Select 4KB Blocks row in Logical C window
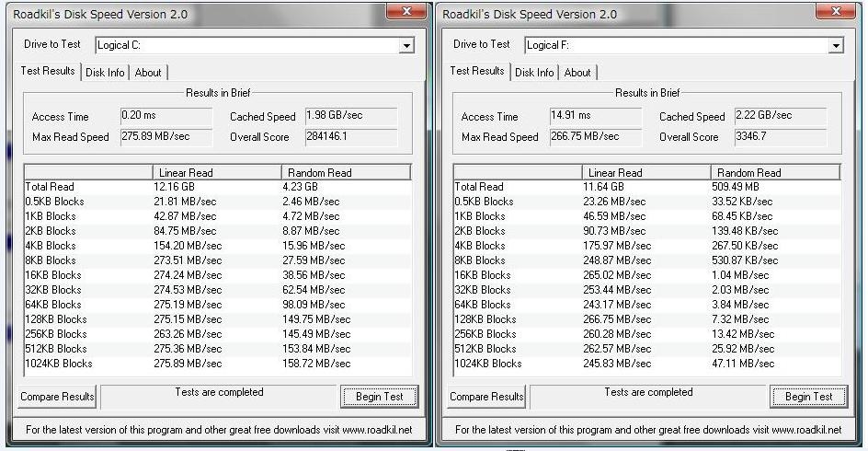 point(218,246)
